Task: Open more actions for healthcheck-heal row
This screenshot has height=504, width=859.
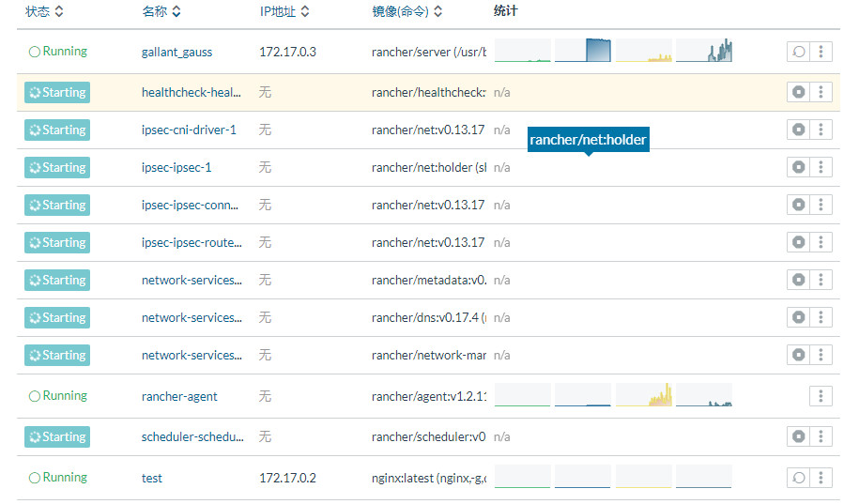Action: (x=821, y=92)
